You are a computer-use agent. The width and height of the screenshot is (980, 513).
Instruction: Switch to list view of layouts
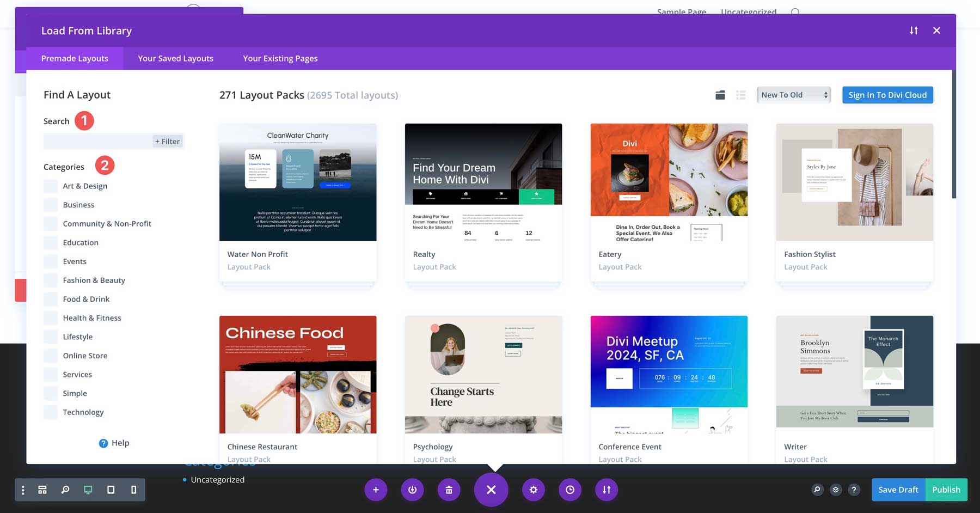point(740,95)
